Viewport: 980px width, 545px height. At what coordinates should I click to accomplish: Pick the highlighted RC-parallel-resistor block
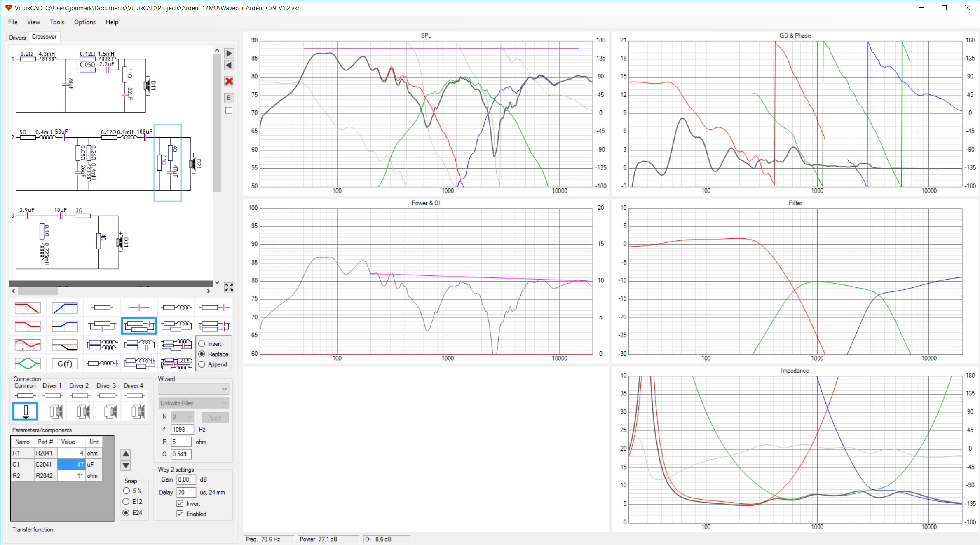click(139, 326)
